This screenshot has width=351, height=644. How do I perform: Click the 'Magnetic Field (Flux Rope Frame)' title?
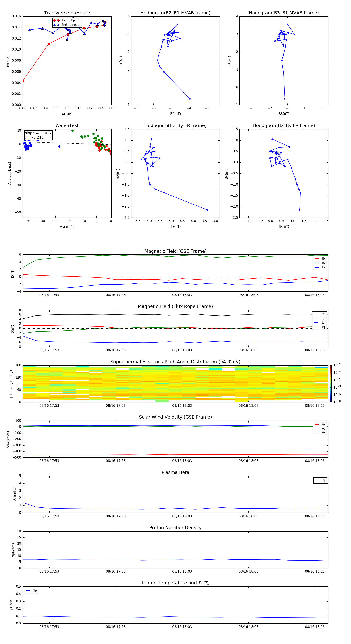coord(175,307)
